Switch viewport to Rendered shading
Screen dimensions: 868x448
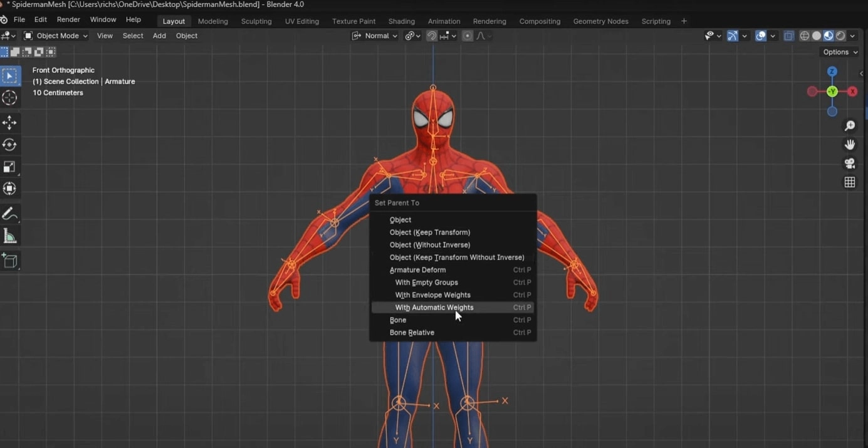pos(840,36)
